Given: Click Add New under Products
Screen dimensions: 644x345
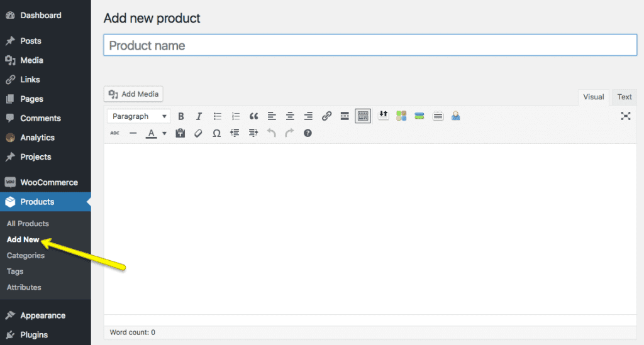Looking at the screenshot, I should point(23,239).
